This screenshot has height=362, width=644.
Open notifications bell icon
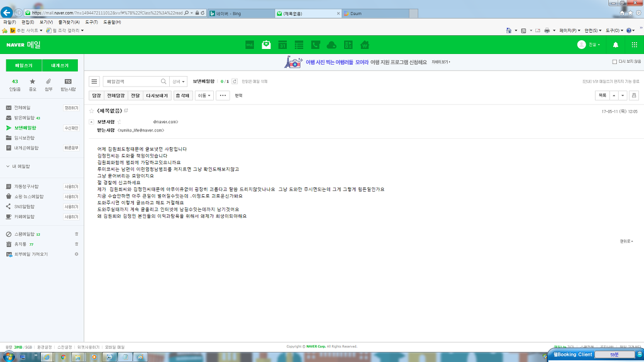(x=615, y=45)
